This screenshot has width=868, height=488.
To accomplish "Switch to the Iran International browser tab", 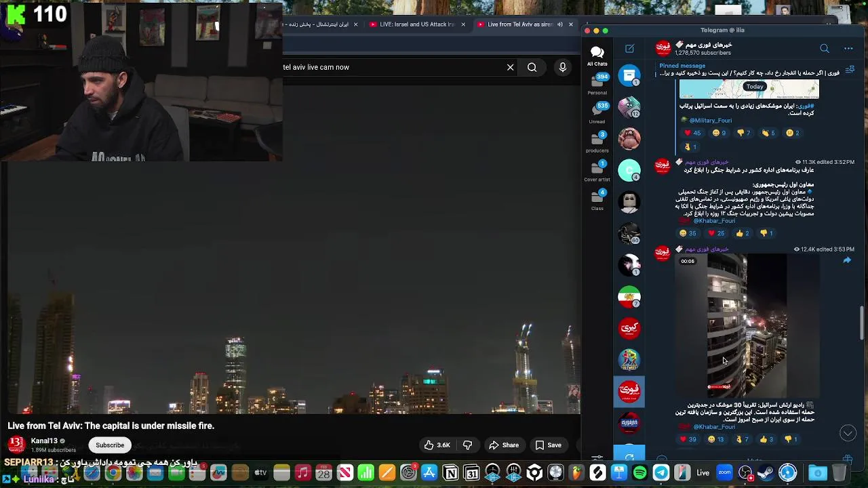I will (x=317, y=24).
